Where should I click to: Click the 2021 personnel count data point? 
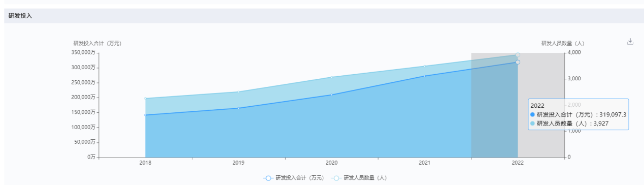425,66
